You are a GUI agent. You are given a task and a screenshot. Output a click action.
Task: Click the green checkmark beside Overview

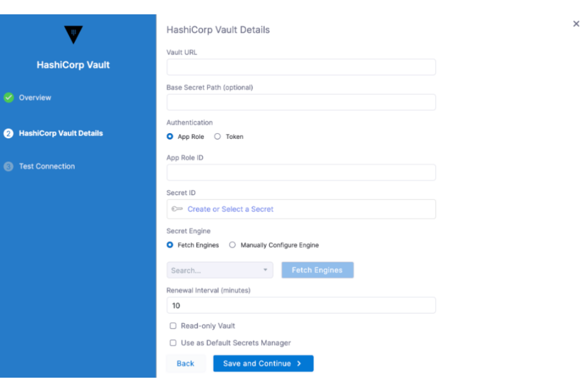[9, 97]
